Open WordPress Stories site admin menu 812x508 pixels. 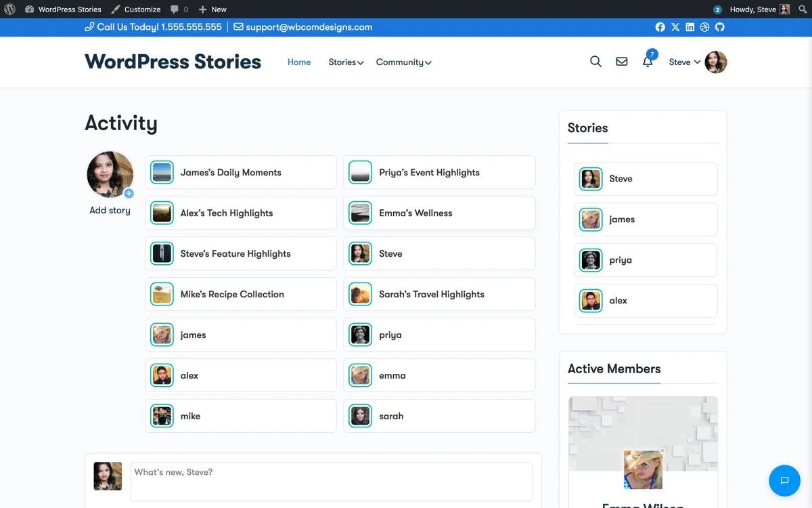click(x=63, y=9)
